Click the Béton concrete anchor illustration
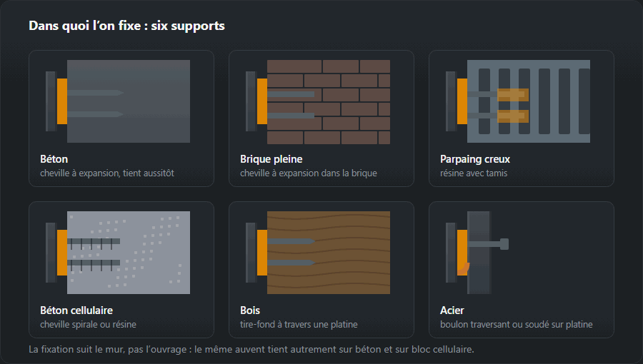The image size is (643, 364). [x=118, y=101]
